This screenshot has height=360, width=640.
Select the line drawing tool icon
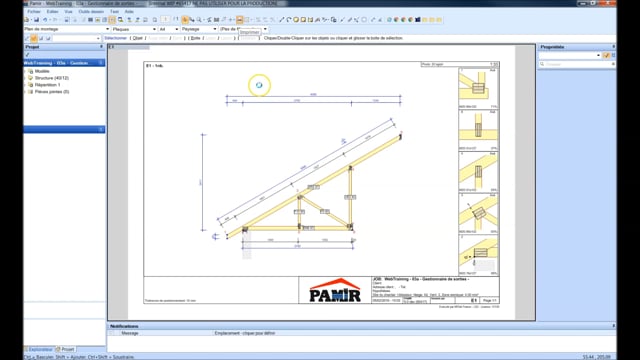281,20
